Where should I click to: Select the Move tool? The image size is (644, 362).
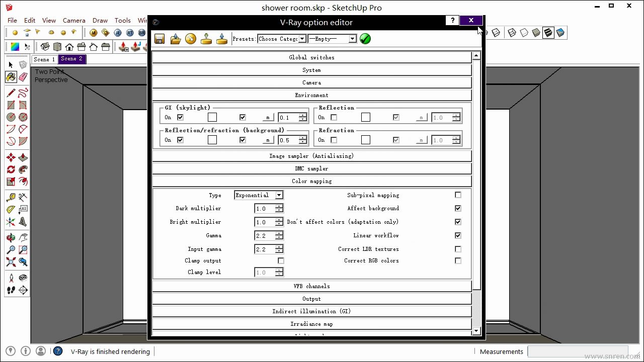(x=11, y=157)
